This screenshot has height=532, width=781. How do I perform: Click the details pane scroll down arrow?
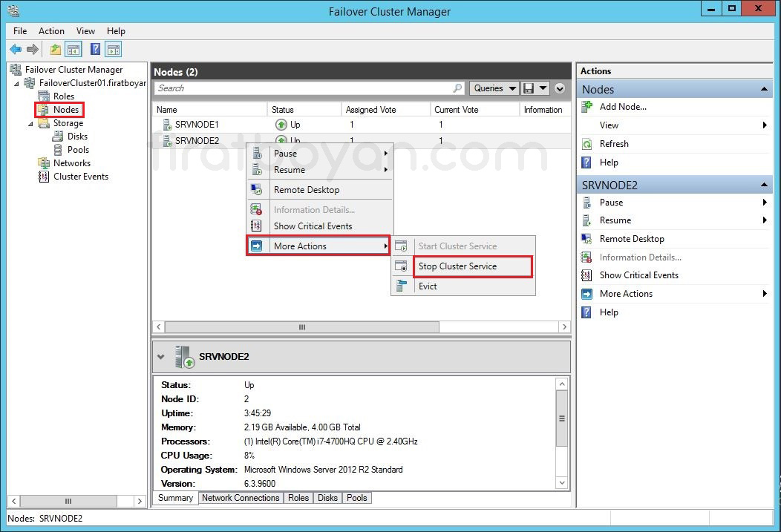pyautogui.click(x=562, y=483)
